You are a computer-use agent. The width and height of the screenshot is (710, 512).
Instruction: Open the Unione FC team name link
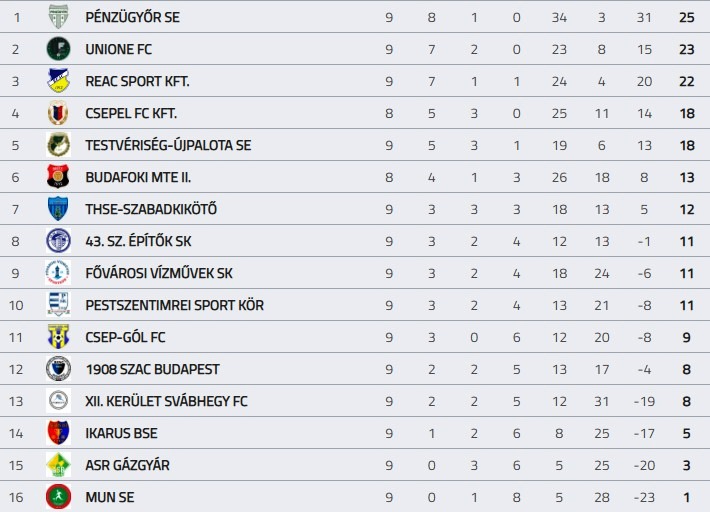pos(119,49)
